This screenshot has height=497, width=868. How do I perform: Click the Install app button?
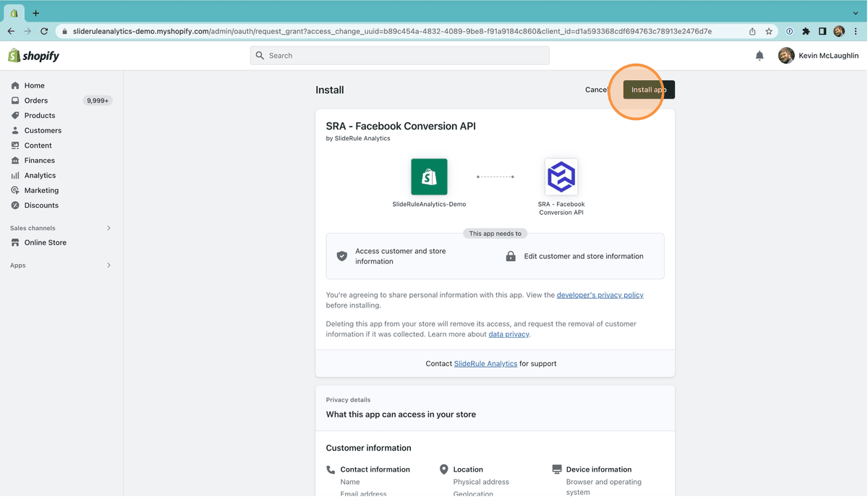pyautogui.click(x=649, y=90)
